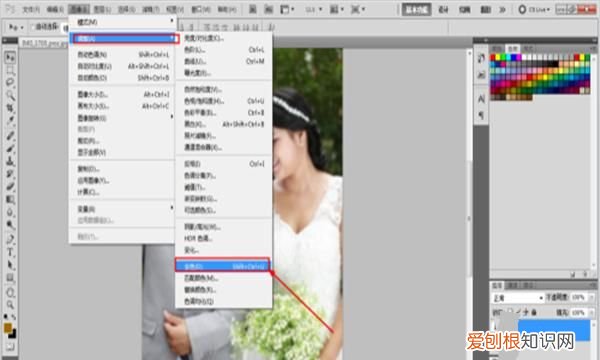Screen dimensions: 600x360
Task: Select the Photography (摄影) workspace button
Action: (x=485, y=10)
